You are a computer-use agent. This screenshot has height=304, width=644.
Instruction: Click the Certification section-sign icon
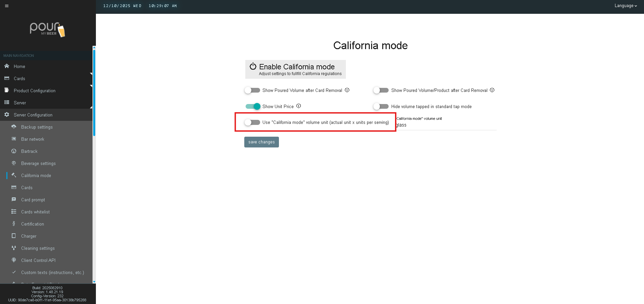tap(14, 224)
